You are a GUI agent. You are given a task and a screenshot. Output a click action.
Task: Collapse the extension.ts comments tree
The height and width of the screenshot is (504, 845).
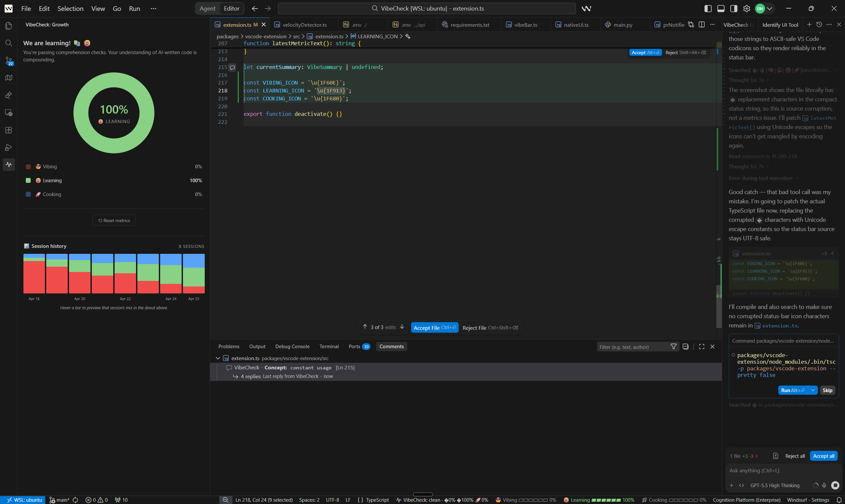coord(218,358)
